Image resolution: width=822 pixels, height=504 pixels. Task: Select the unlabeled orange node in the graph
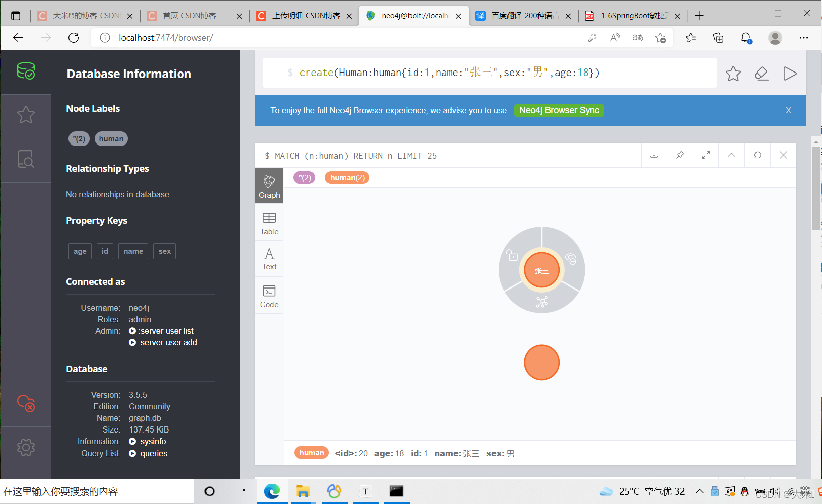(x=542, y=363)
